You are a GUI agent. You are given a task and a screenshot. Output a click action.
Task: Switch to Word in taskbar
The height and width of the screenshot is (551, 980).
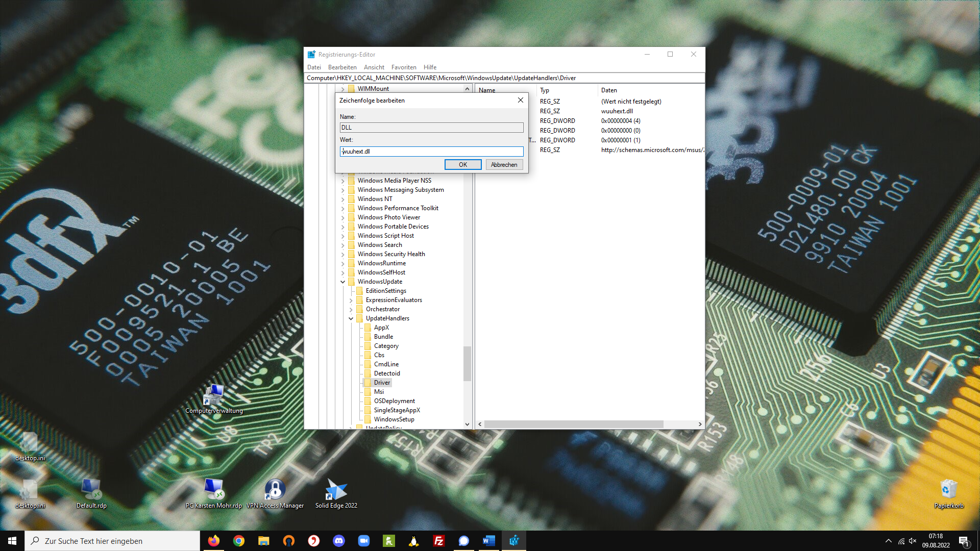tap(488, 541)
